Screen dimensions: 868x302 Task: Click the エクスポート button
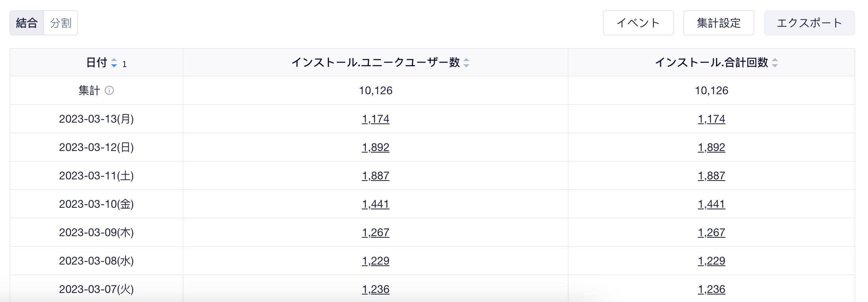click(x=809, y=23)
